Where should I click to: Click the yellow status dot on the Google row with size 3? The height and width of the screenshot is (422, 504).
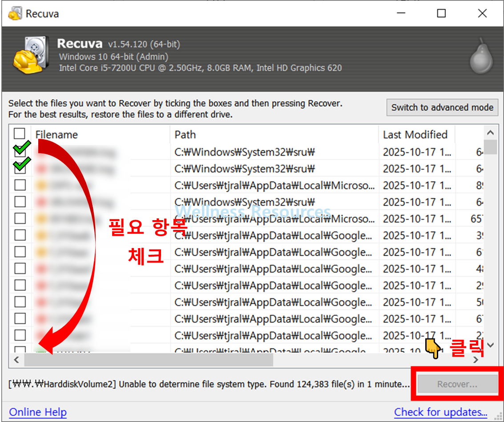[42, 236]
